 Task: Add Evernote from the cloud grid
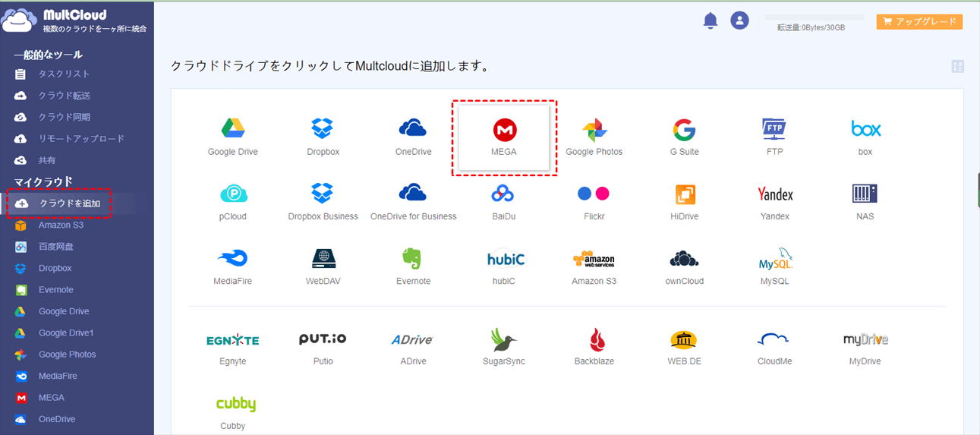(x=413, y=266)
